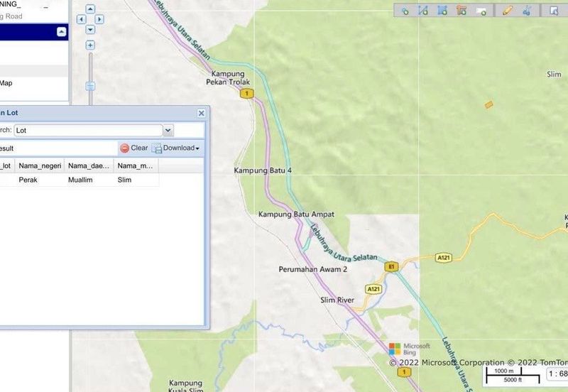Click the scissors cut tool
This screenshot has width=568, height=392.
tap(526, 11)
